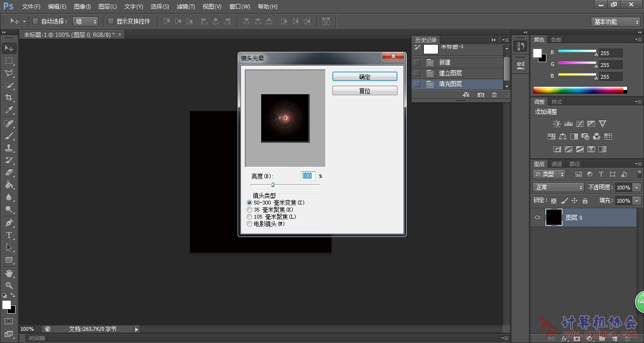Select the Clone Stamp tool
This screenshot has height=343, width=644.
(9, 148)
